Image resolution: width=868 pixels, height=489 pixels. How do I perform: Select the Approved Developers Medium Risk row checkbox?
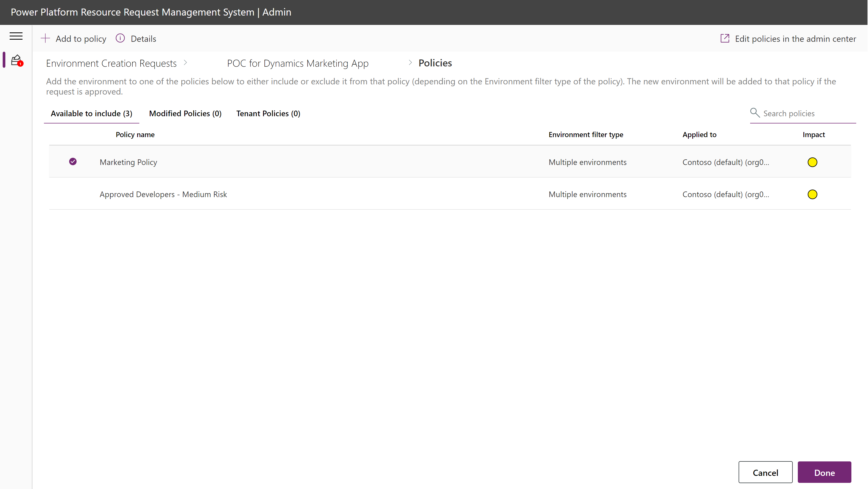click(x=73, y=194)
